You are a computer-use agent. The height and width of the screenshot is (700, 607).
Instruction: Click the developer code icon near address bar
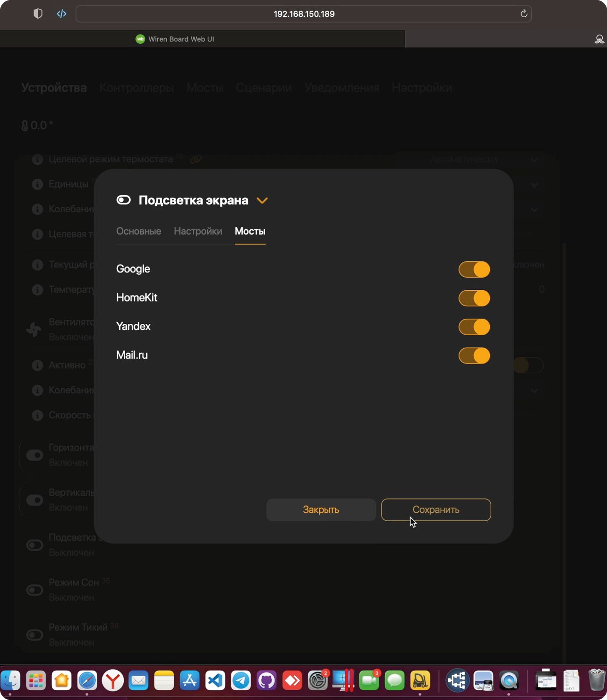click(62, 14)
